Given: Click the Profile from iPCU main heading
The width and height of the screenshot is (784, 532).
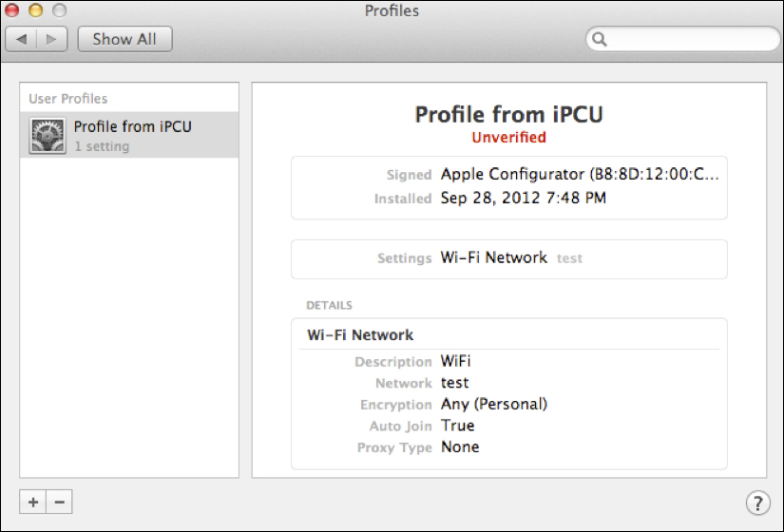Looking at the screenshot, I should tap(509, 115).
